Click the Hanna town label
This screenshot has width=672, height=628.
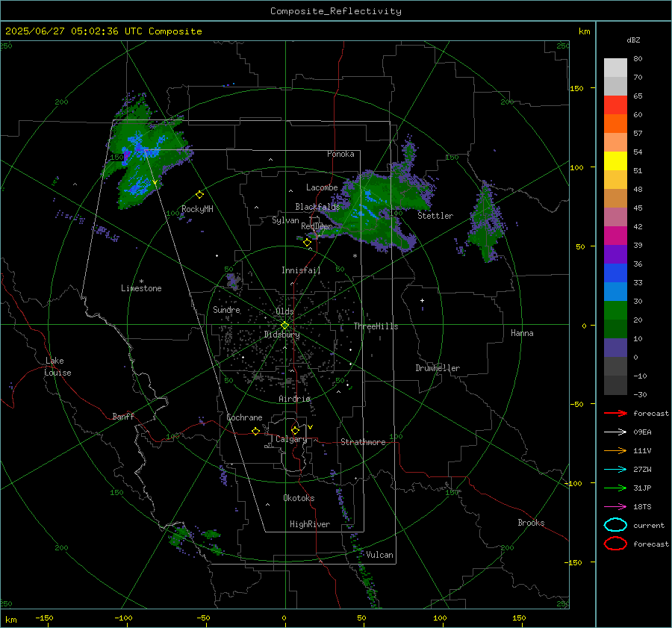(x=522, y=333)
